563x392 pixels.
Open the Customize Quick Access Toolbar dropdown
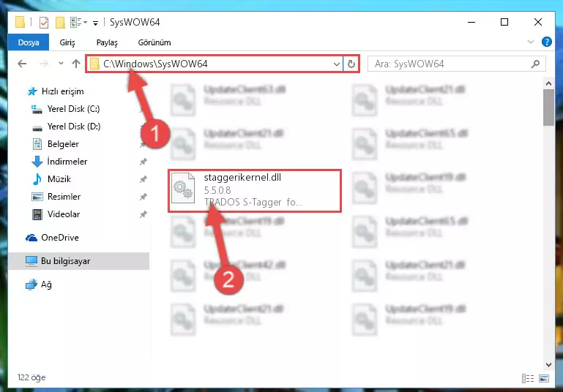(95, 23)
